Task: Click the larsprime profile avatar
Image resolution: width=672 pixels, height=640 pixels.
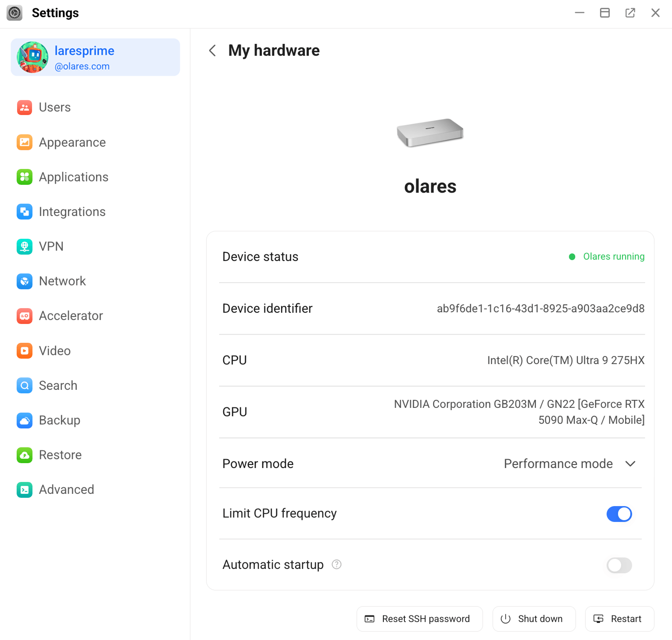Action: [32, 57]
